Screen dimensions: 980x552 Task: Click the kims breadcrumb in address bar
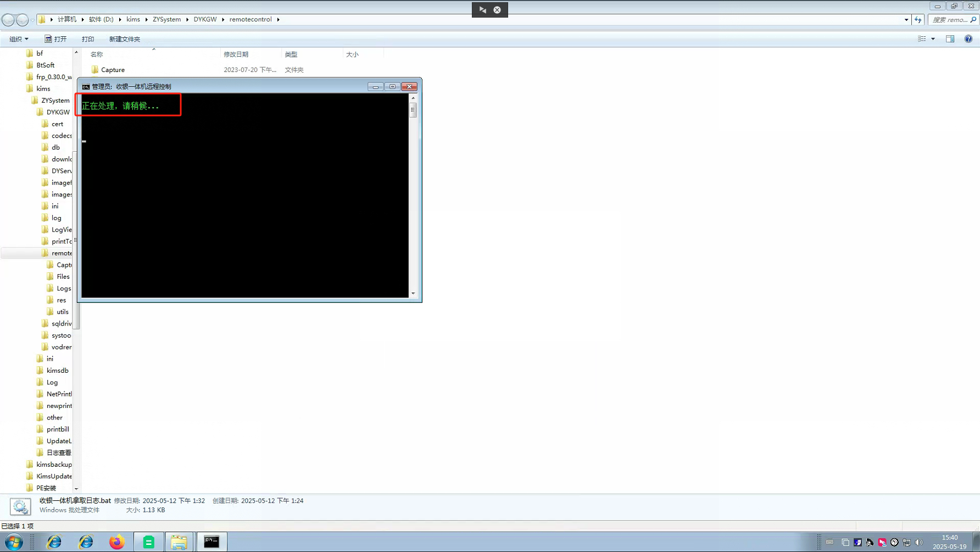click(x=133, y=19)
